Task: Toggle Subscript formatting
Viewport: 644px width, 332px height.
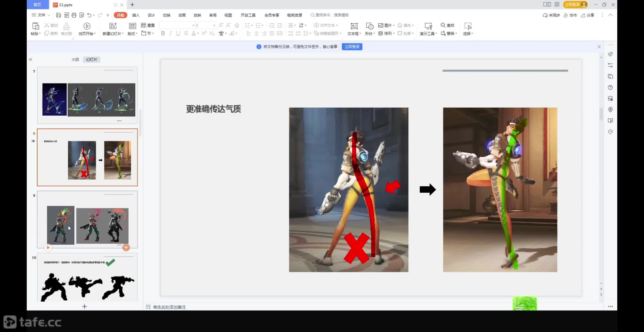Action: [212, 33]
